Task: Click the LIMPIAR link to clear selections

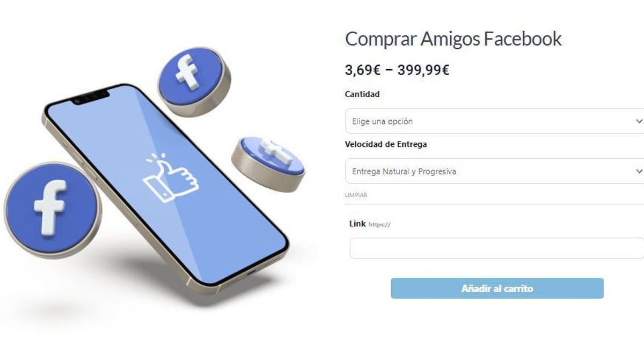Action: click(x=356, y=195)
